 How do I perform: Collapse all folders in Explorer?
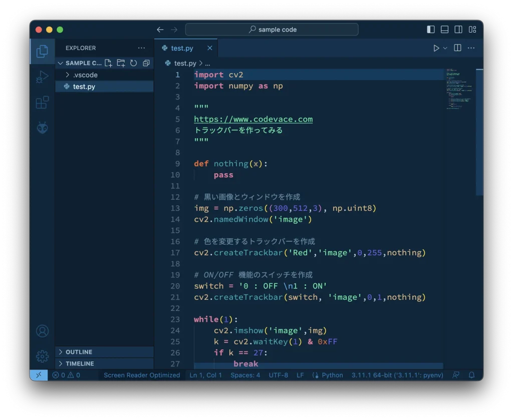(146, 63)
